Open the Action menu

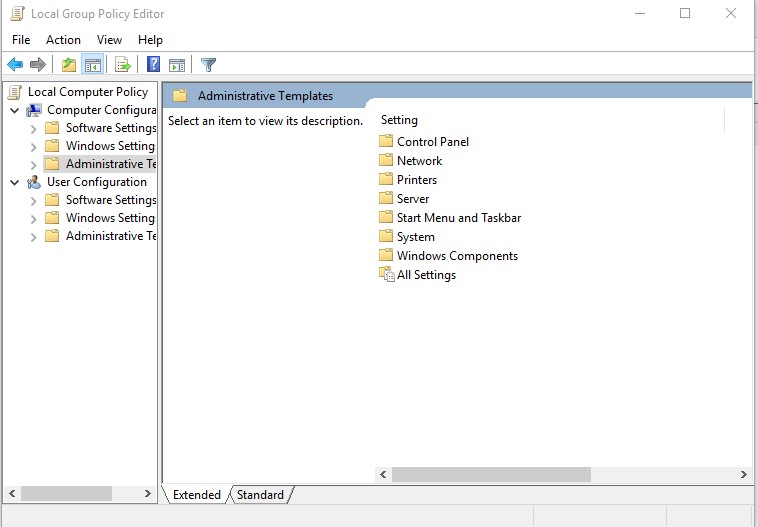coord(63,40)
